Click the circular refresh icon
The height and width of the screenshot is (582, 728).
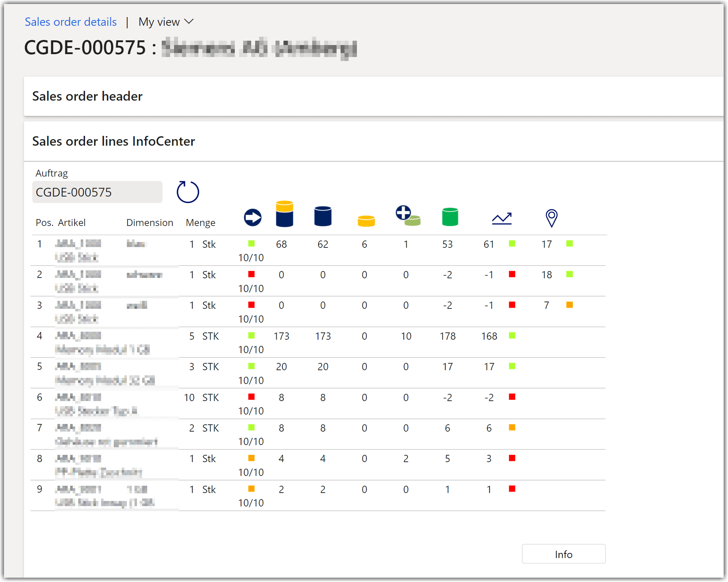188,192
